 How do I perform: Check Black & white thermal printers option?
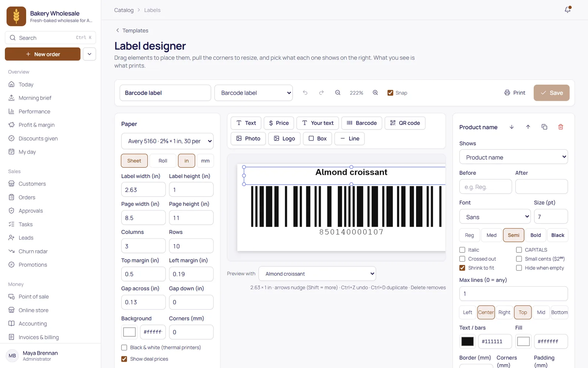coord(124,347)
